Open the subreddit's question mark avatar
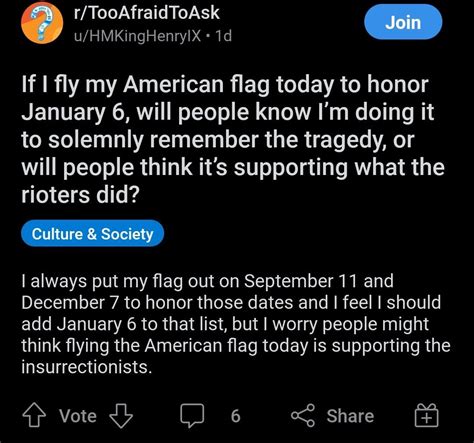474x443 pixels. coord(42,23)
